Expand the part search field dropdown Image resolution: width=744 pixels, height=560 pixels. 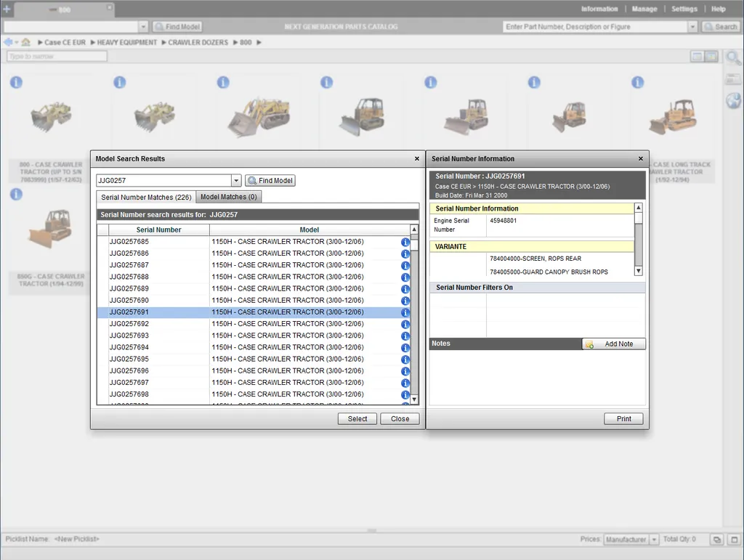tap(692, 27)
